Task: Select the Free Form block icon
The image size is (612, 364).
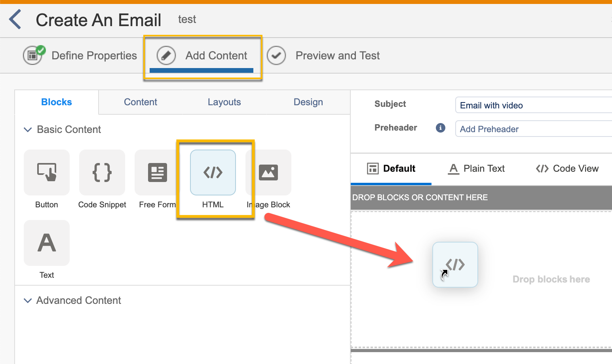Action: (157, 173)
